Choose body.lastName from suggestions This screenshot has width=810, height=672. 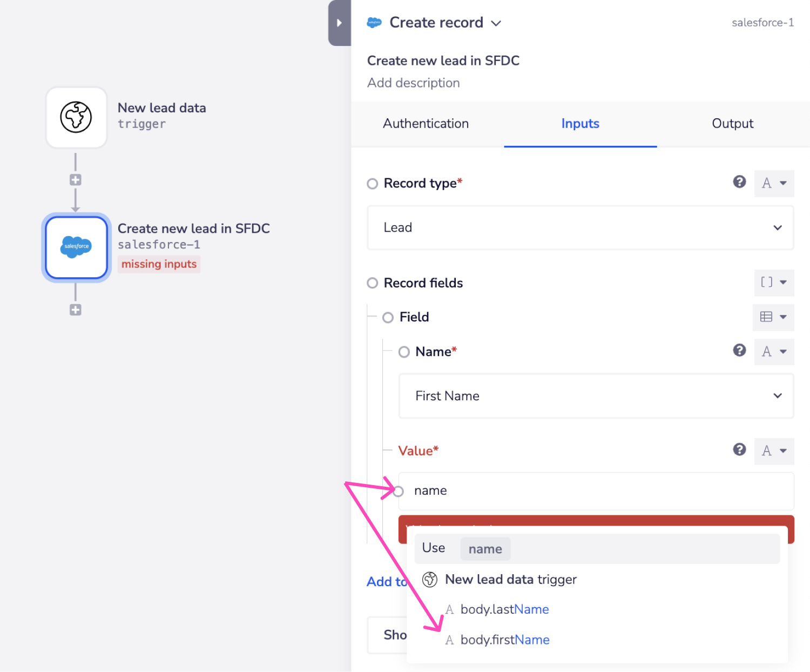coord(504,609)
